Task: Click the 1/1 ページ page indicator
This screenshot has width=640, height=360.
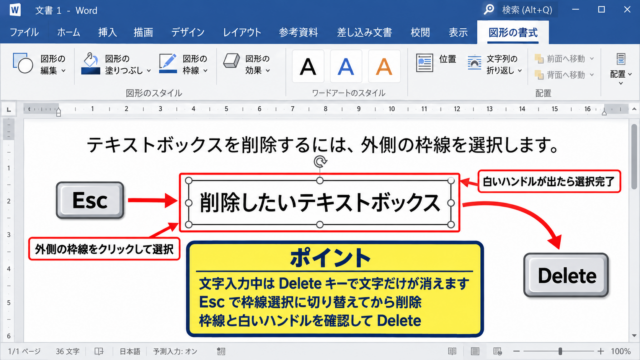Action: [x=24, y=351]
